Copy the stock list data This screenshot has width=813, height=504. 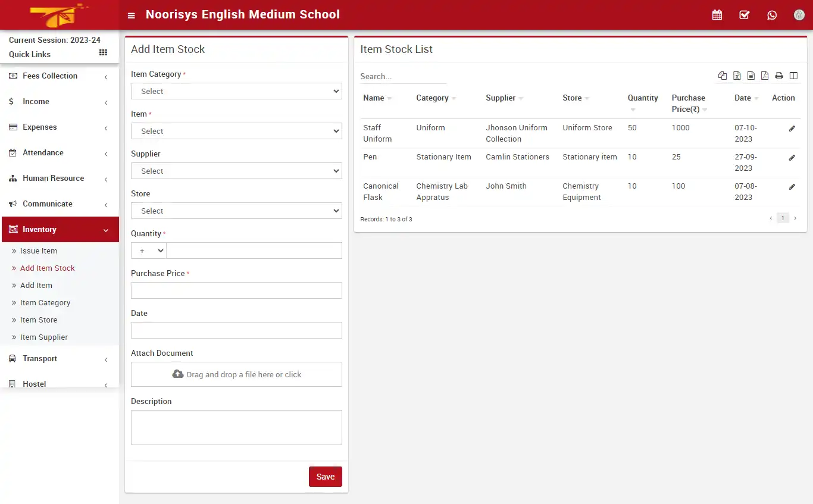click(x=723, y=76)
